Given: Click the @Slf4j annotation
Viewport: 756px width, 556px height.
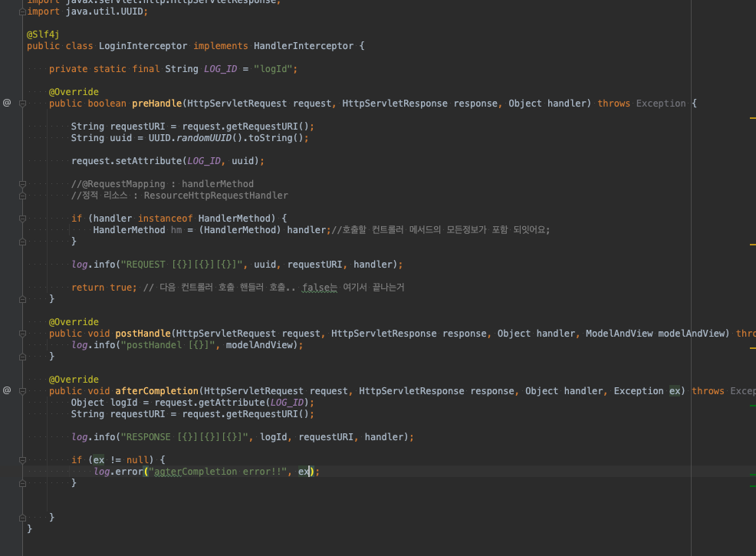Looking at the screenshot, I should pos(43,35).
